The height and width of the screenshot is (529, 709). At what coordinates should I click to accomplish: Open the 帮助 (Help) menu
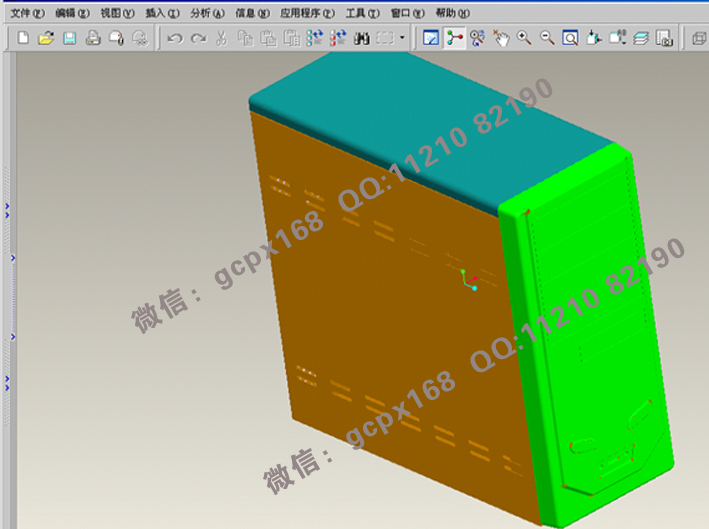point(452,13)
